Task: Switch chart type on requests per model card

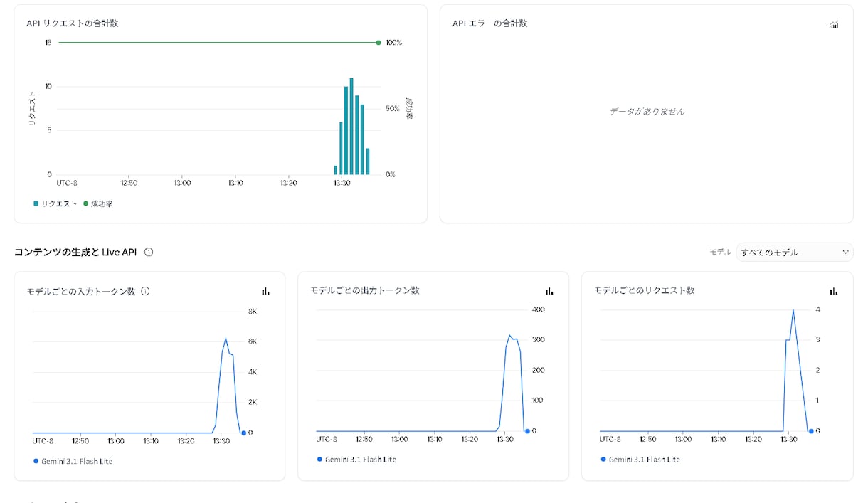Action: (x=833, y=291)
